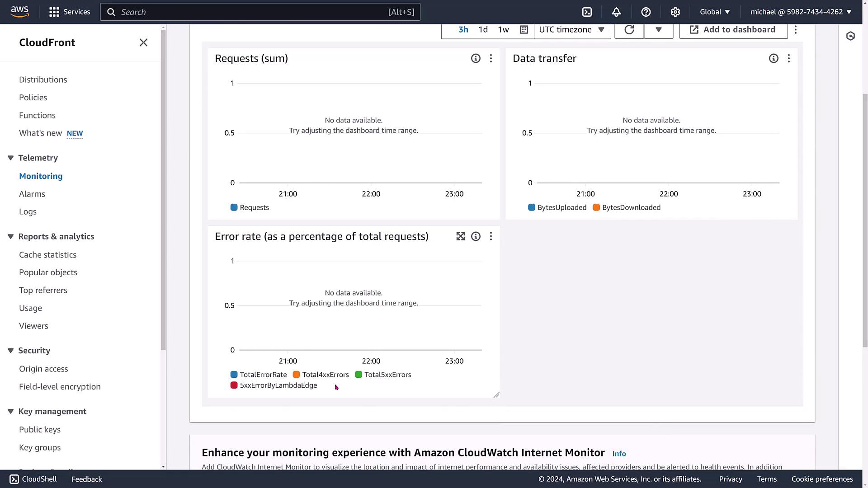Image resolution: width=868 pixels, height=488 pixels.
Task: Click the Add to dashboard button
Action: [733, 29]
